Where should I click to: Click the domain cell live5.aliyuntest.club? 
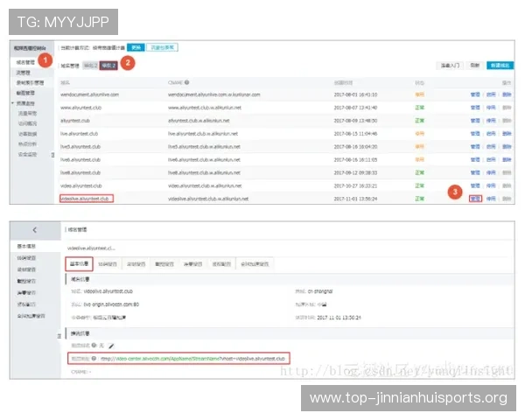click(x=80, y=147)
